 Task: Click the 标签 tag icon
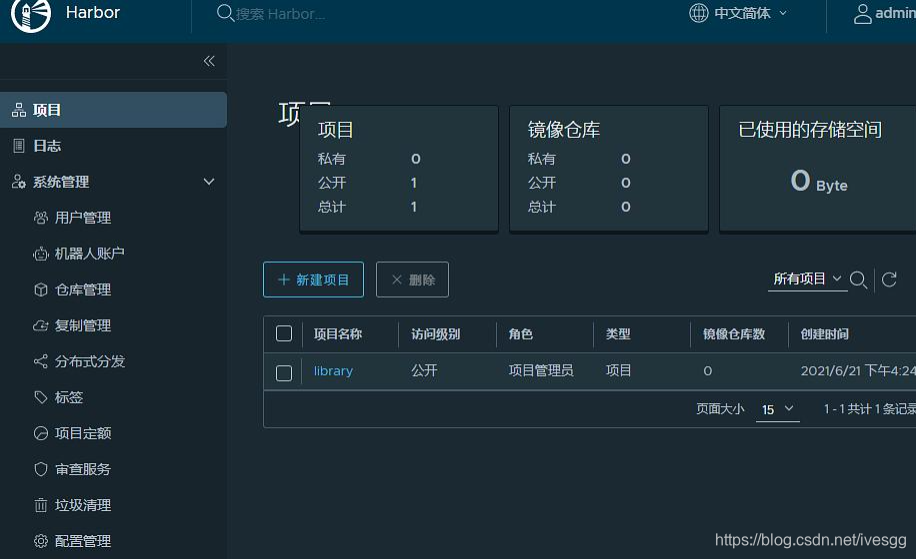(41, 398)
